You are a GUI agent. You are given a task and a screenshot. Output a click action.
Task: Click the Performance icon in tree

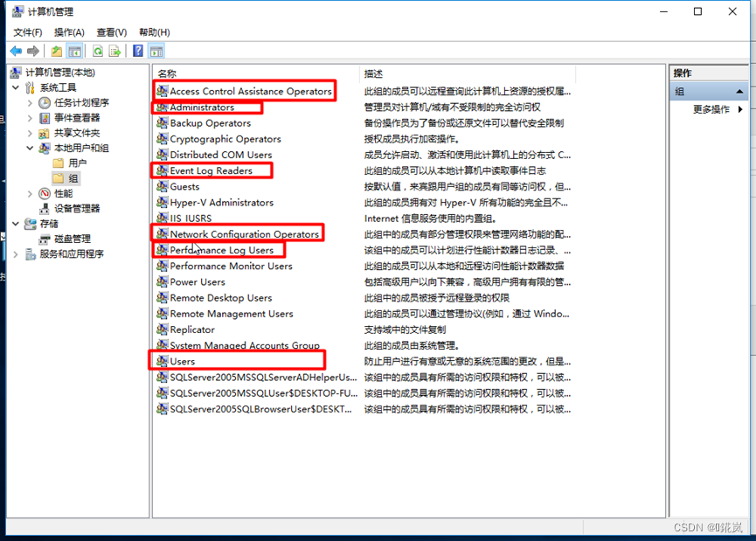pyautogui.click(x=45, y=193)
